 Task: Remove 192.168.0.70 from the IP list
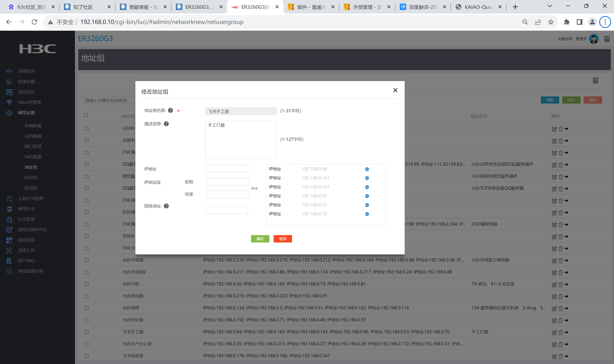[x=367, y=214]
